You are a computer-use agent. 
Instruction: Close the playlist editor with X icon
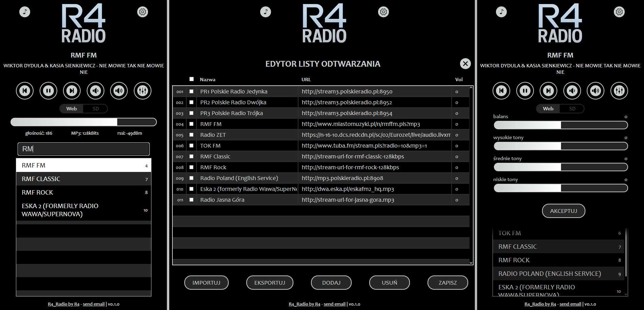[465, 64]
